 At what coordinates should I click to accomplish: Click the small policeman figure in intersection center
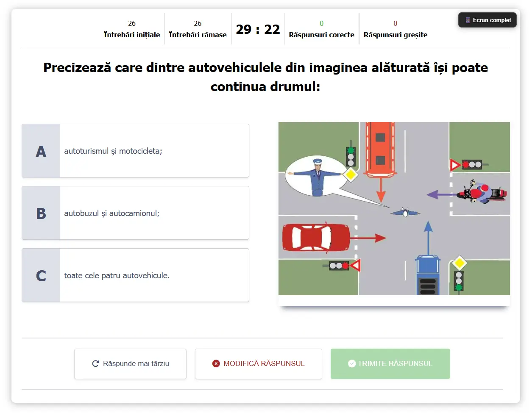tap(405, 212)
